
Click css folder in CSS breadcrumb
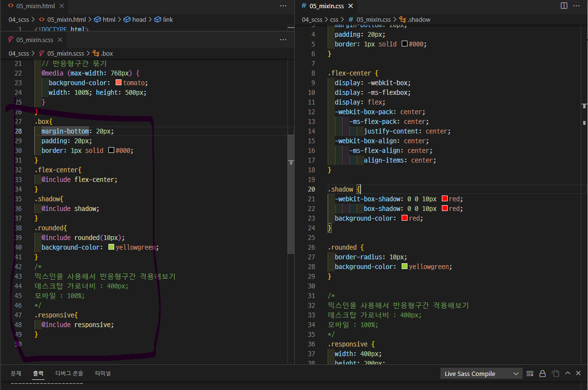coord(334,20)
